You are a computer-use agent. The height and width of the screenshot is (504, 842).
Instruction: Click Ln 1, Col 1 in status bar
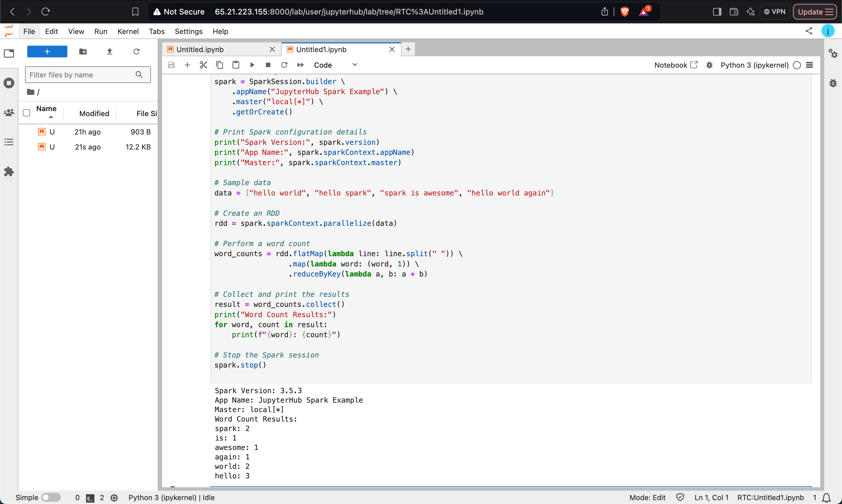pyautogui.click(x=711, y=498)
